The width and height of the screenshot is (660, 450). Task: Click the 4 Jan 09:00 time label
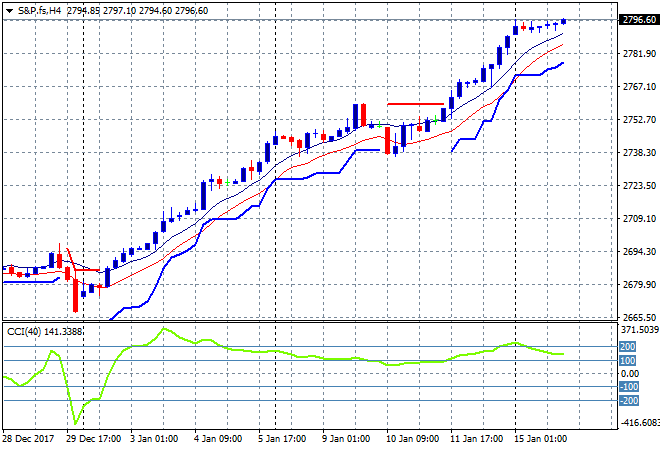point(218,439)
